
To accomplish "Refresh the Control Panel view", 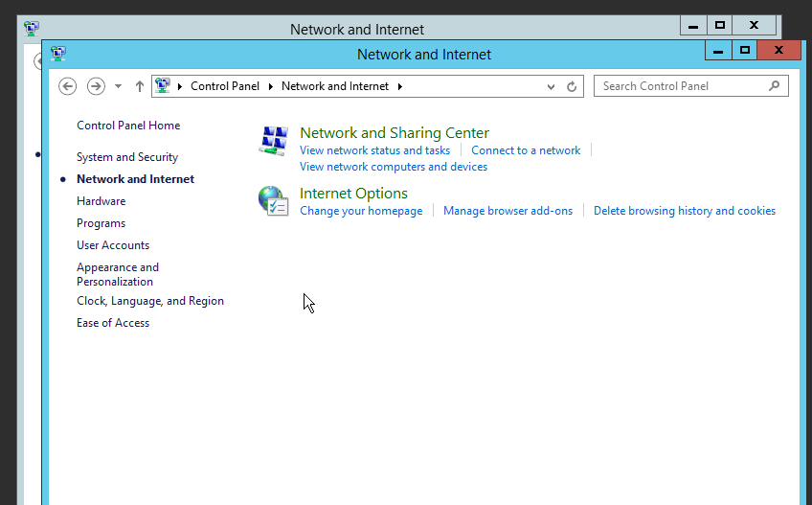I will (572, 86).
